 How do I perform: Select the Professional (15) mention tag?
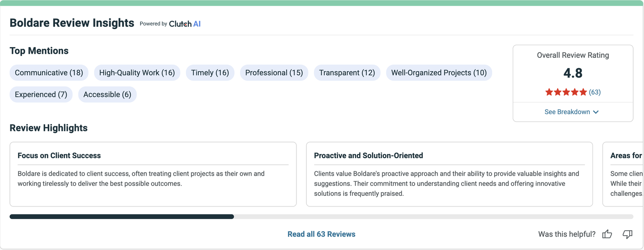(274, 73)
